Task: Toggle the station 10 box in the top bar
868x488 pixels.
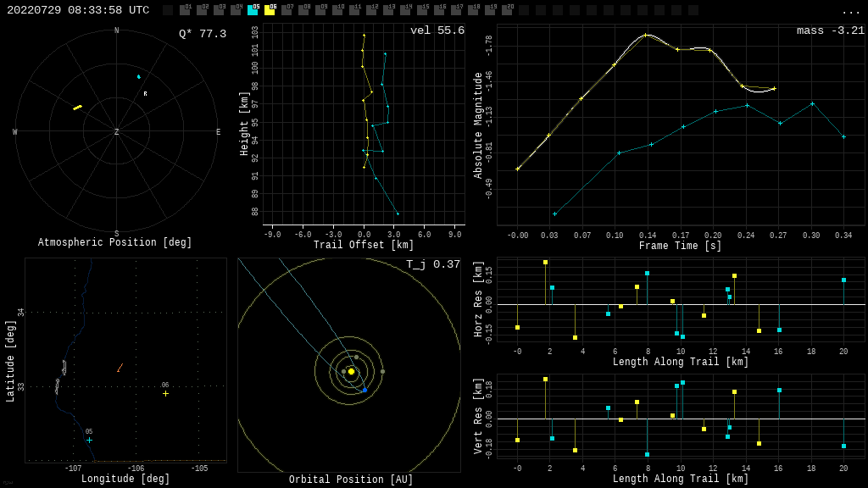Action: click(337, 10)
